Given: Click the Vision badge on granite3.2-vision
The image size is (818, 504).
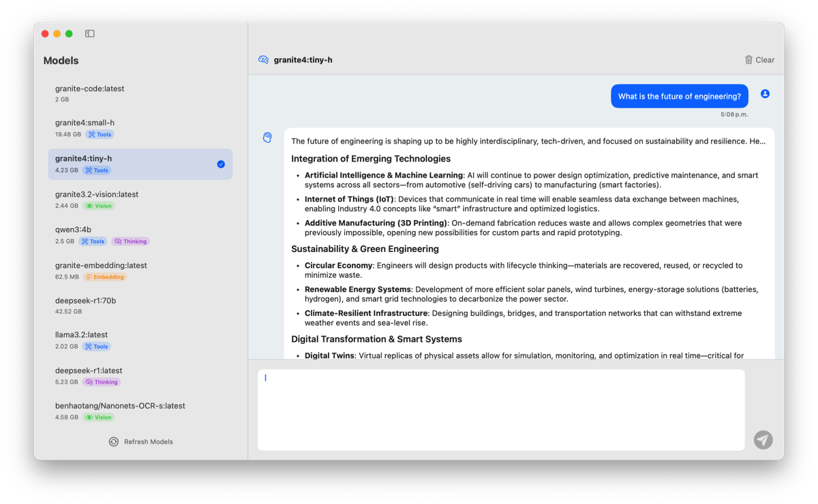Looking at the screenshot, I should pos(99,206).
